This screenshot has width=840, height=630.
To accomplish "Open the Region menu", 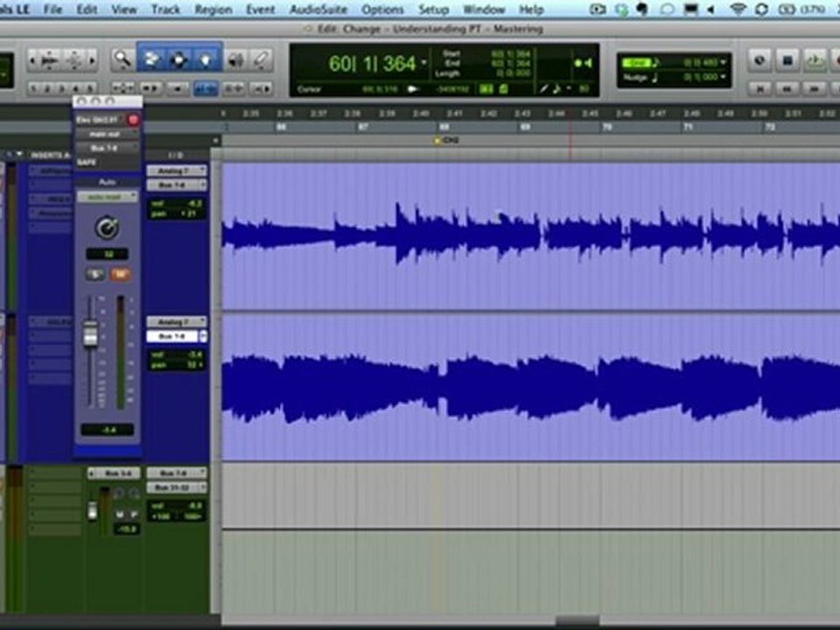I will (x=213, y=10).
